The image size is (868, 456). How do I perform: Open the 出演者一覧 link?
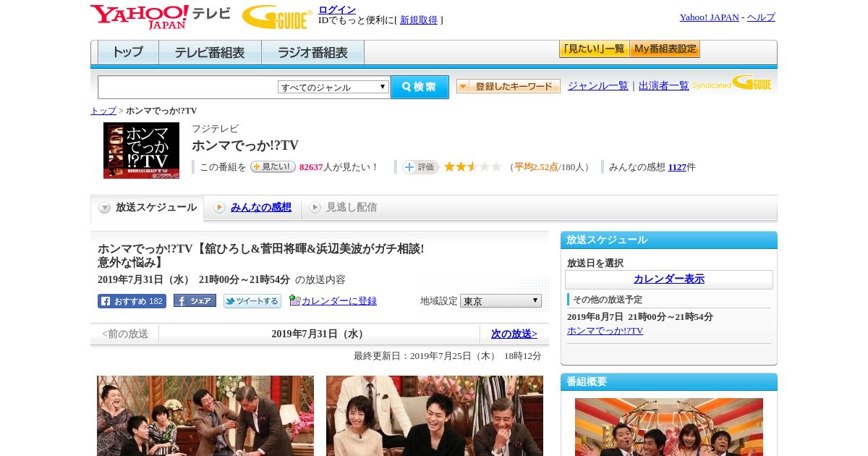664,85
